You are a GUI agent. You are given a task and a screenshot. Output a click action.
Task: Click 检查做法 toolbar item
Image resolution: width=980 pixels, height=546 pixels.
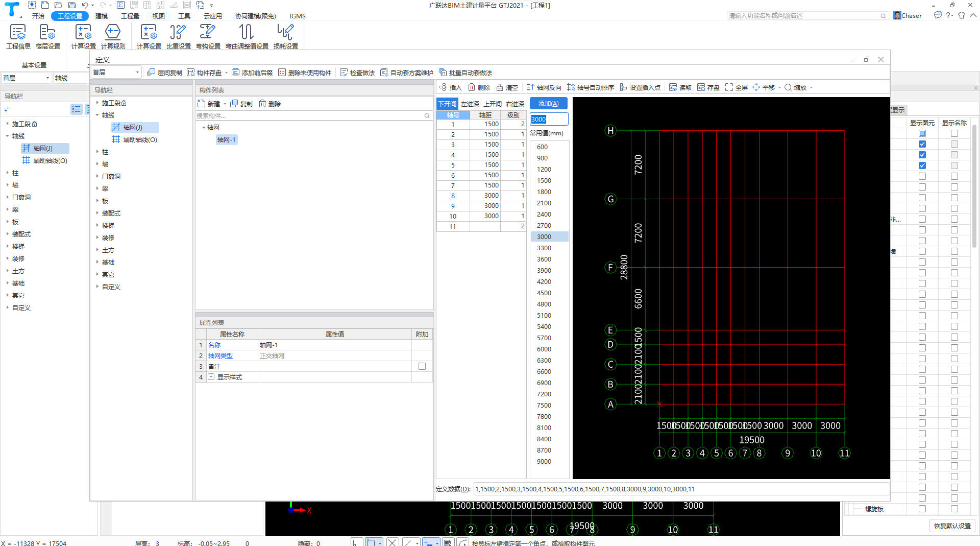(357, 73)
